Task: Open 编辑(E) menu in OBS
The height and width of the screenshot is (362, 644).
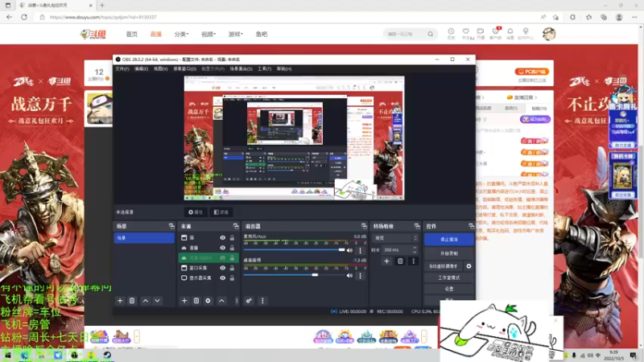Action: click(141, 69)
